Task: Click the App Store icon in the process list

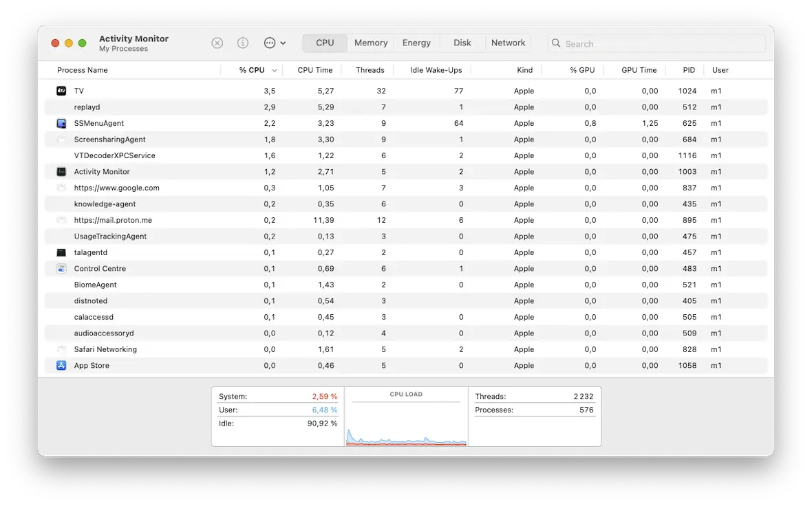Action: pyautogui.click(x=61, y=365)
